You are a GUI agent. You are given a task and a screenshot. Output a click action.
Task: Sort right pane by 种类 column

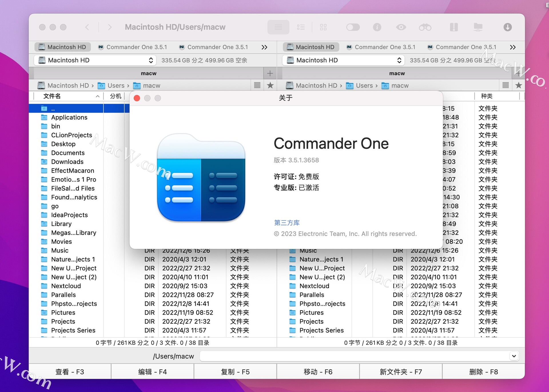pyautogui.click(x=497, y=96)
